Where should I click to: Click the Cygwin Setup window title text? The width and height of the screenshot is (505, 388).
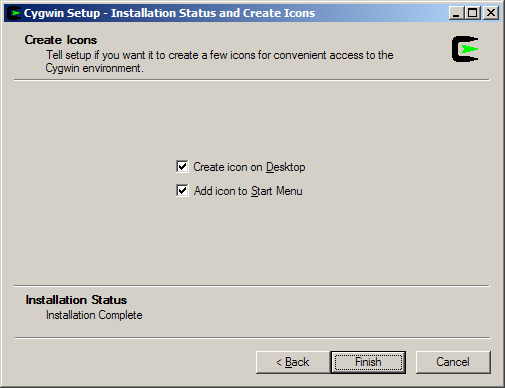169,13
